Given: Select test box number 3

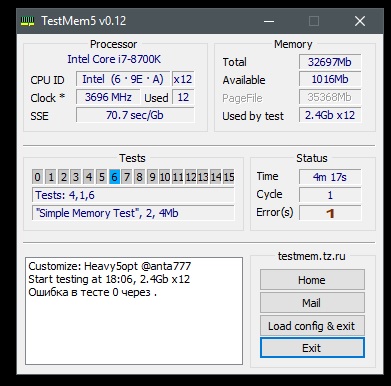Looking at the screenshot, I should tap(76, 177).
